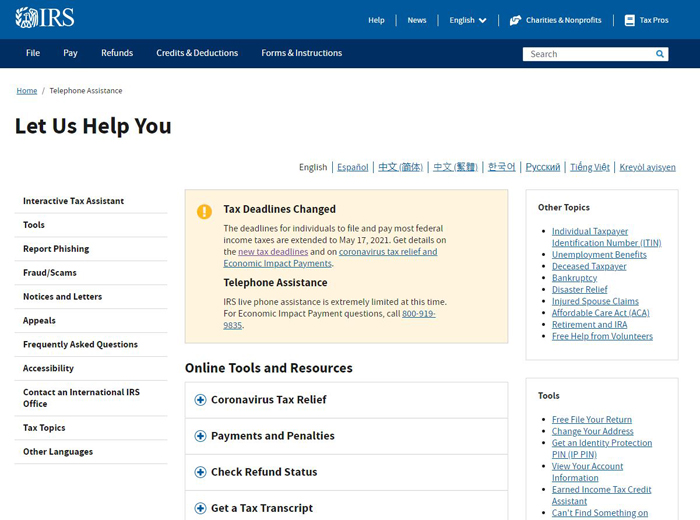Switch to Traditional Chinese language link
The image size is (700, 520).
coord(455,167)
